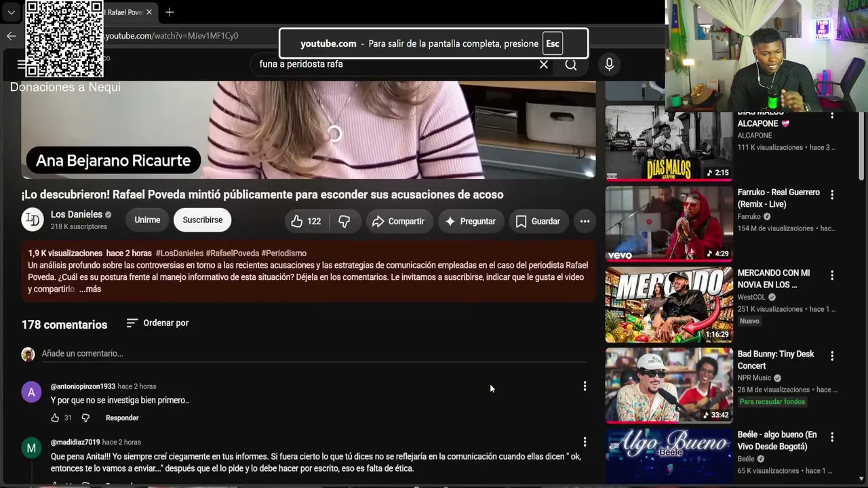Screen dimensions: 868x488
Task: Click the '218 K suscriptores' text
Action: click(x=79, y=226)
